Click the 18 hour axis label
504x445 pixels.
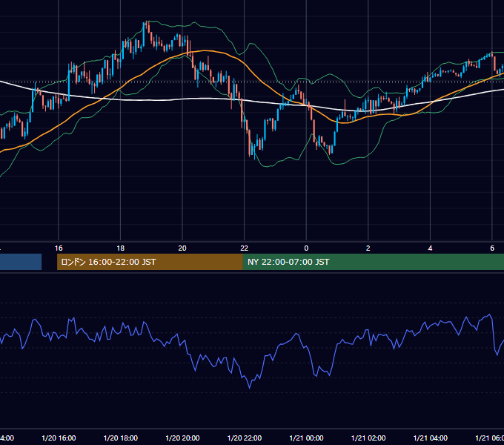[x=120, y=248]
